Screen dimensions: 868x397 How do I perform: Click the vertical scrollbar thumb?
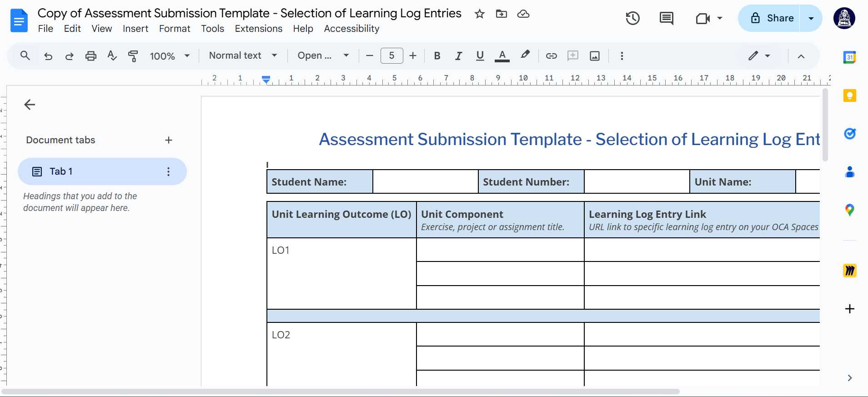click(825, 125)
